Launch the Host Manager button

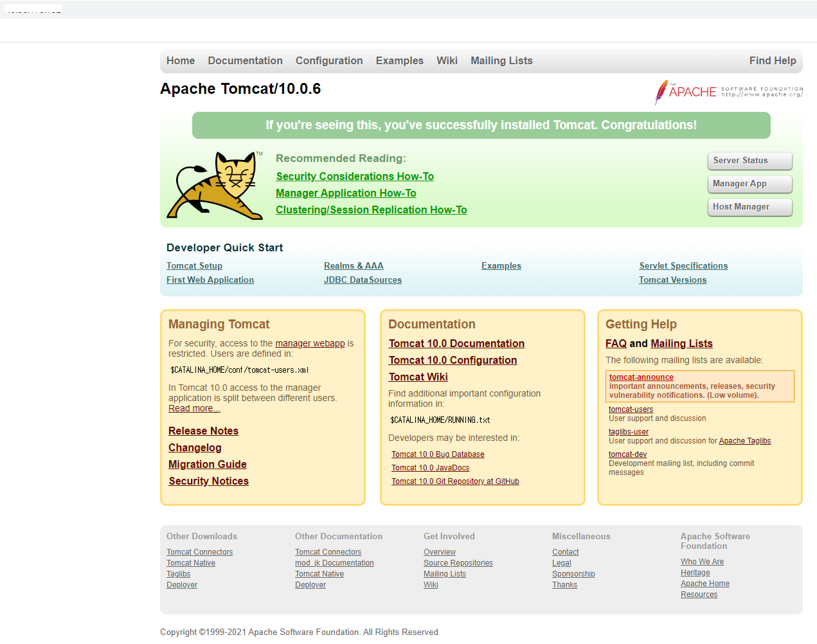click(750, 207)
